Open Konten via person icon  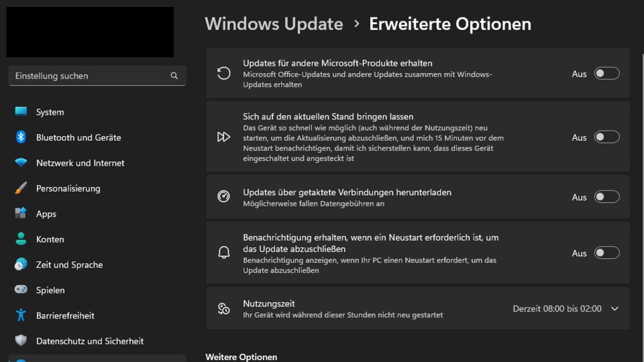[21, 239]
